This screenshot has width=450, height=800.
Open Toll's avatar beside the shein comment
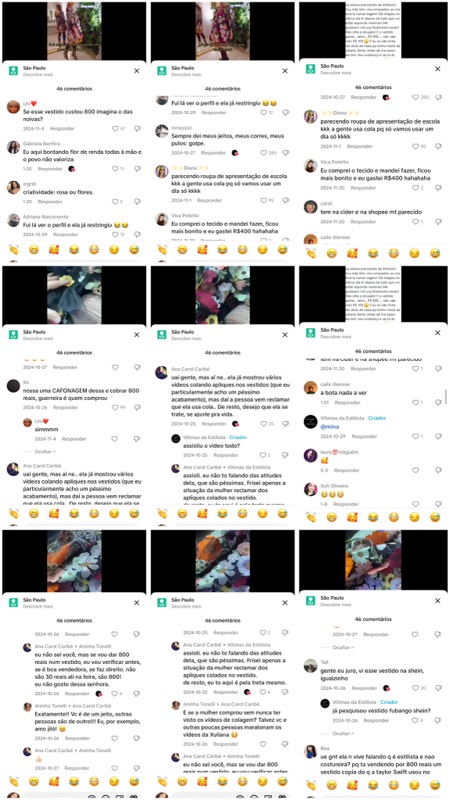pos(311,665)
